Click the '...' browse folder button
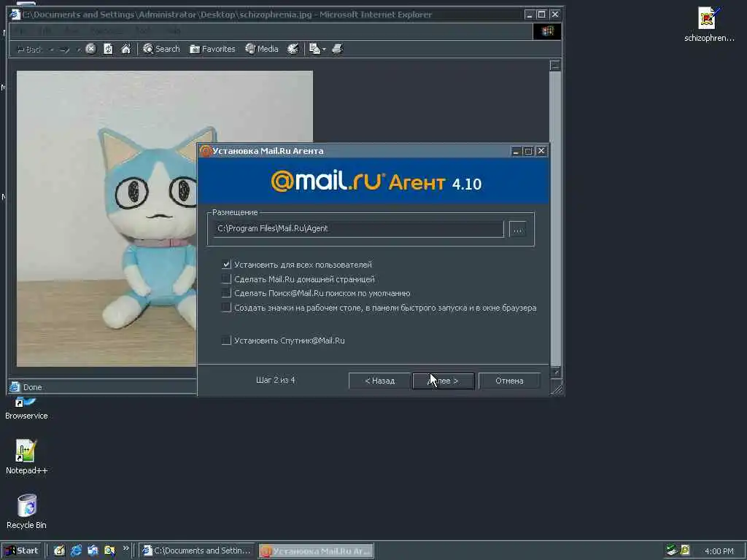 pos(517,229)
